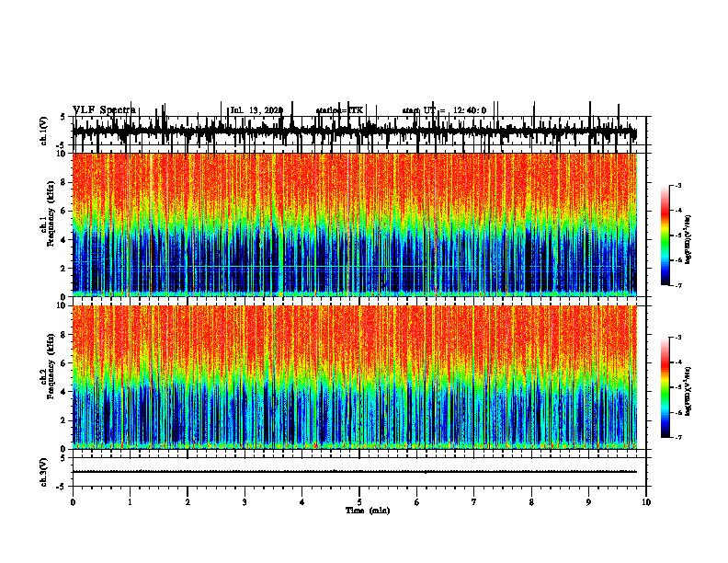728x563 pixels.
Task: Click the ch.2 color bar PSD unit label
Action: [x=688, y=390]
